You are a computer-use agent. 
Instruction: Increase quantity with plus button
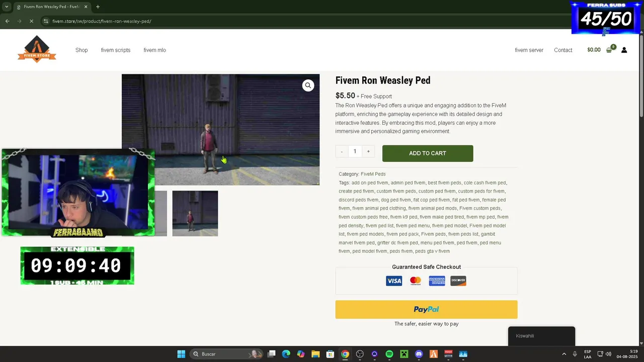pyautogui.click(x=368, y=151)
